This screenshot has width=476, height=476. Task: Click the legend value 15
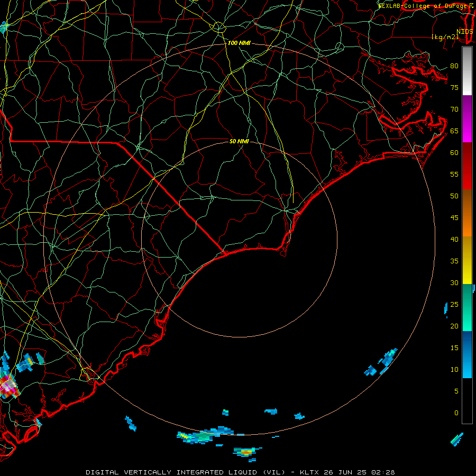(x=454, y=348)
